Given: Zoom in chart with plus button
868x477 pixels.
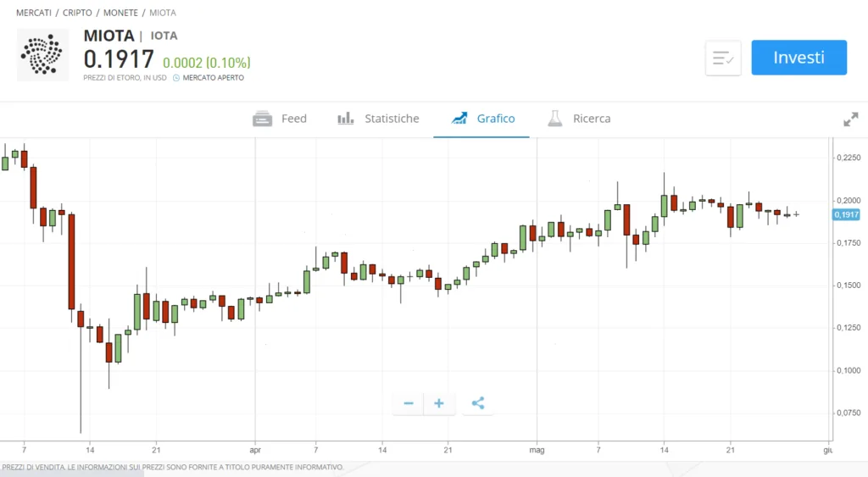Looking at the screenshot, I should (x=439, y=403).
